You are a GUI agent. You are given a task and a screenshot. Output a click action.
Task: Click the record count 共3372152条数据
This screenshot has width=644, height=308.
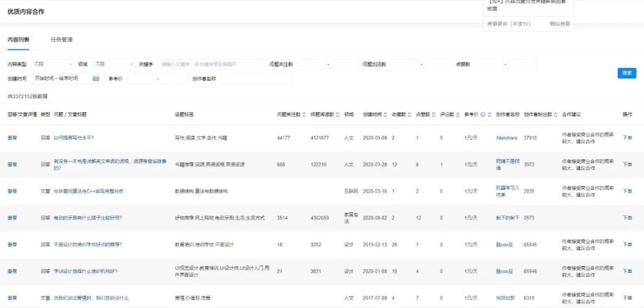[x=27, y=97]
